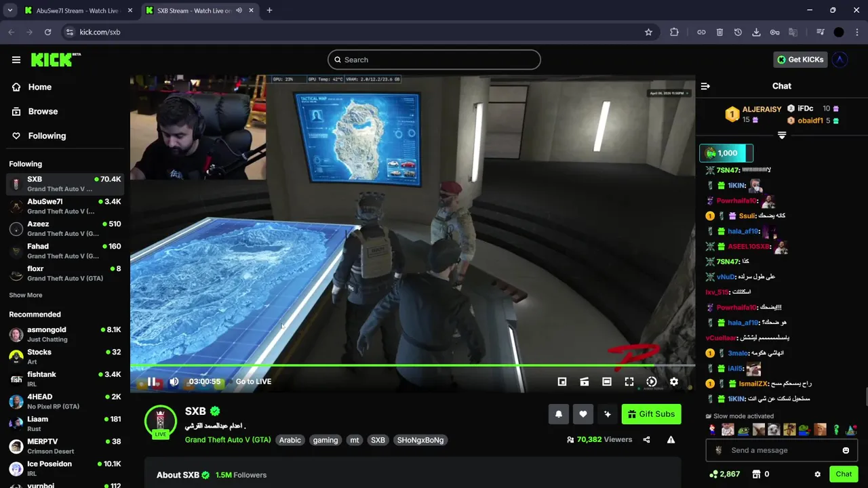The height and width of the screenshot is (488, 868).
Task: Mute the stream volume speaker icon
Action: [174, 382]
